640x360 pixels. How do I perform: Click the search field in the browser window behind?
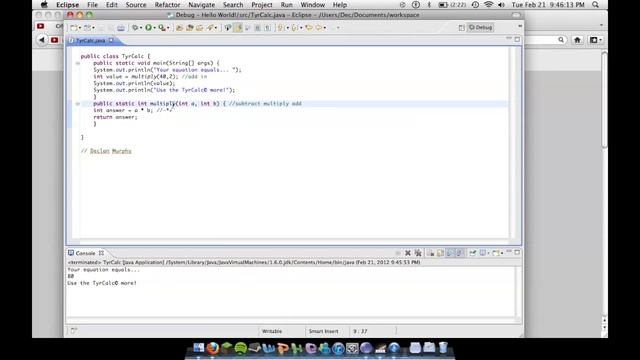coord(545,40)
